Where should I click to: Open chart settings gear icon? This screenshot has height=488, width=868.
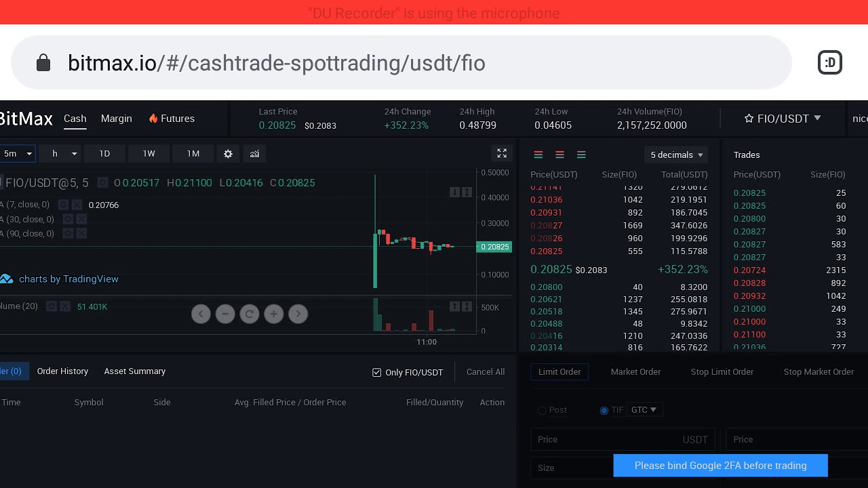pyautogui.click(x=228, y=154)
